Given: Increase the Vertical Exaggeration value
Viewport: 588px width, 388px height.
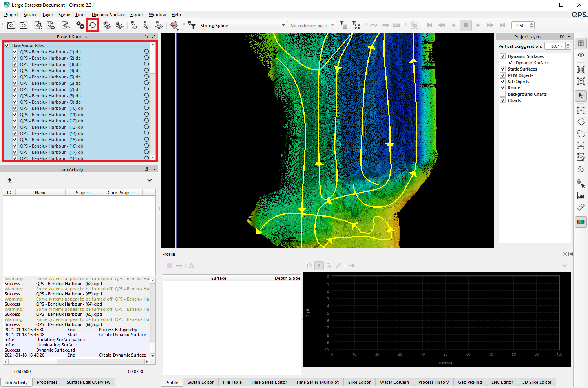Looking at the screenshot, I should [x=568, y=44].
